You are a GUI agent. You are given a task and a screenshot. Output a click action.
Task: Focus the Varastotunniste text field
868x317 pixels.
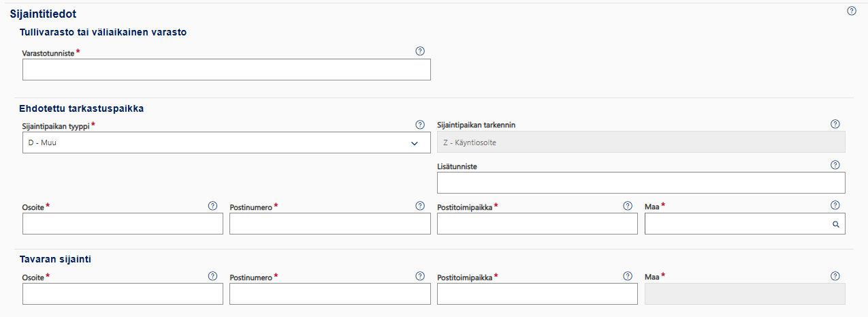[226, 70]
